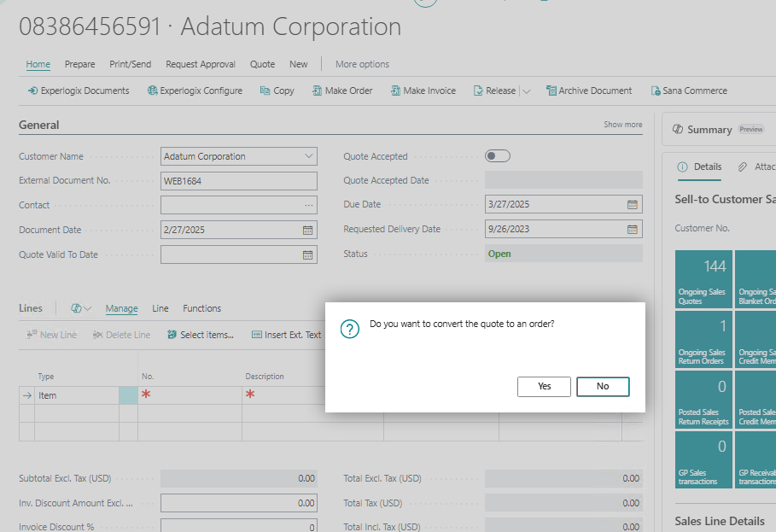Click the Sana Commerce icon
The image size is (776, 532).
[656, 91]
